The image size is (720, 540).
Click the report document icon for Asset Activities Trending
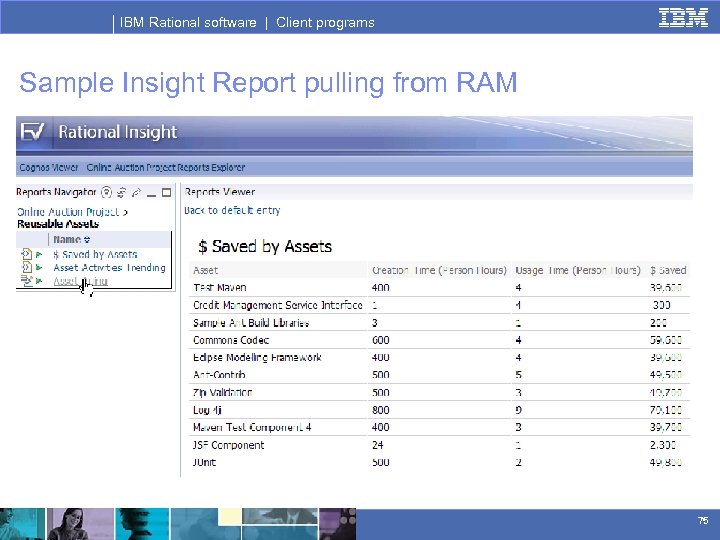pos(27,267)
